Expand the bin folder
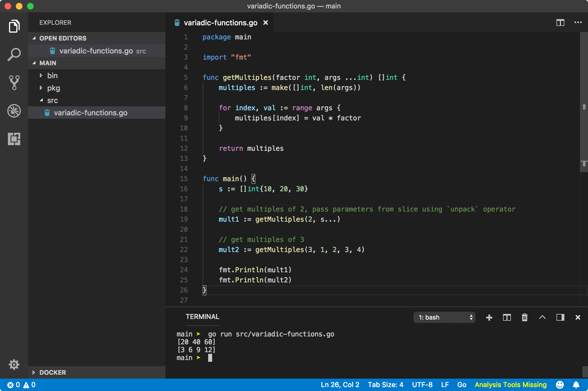The height and width of the screenshot is (391, 588). pyautogui.click(x=52, y=75)
